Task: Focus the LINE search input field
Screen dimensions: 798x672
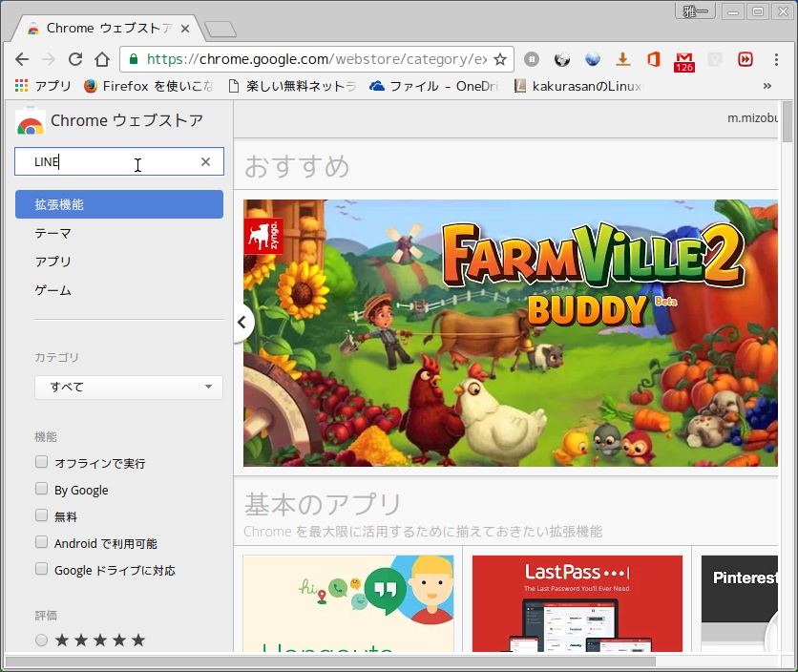Action: [x=119, y=161]
